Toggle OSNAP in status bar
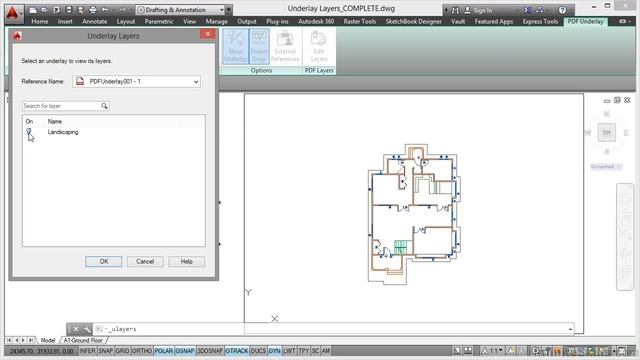 [185, 351]
